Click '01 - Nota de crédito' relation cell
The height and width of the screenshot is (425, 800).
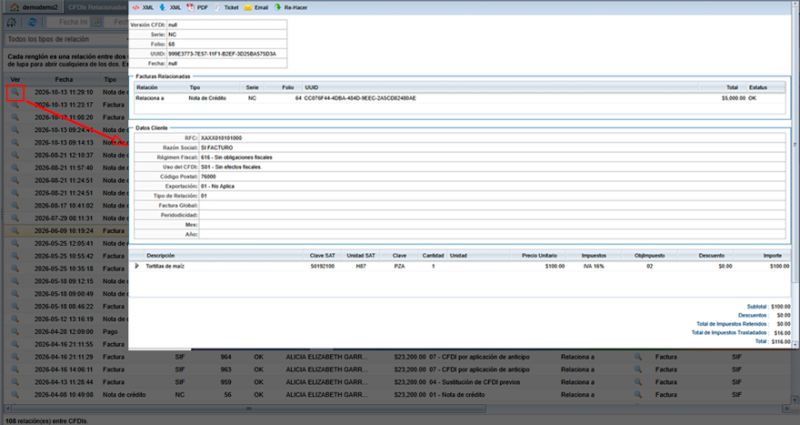click(x=457, y=395)
